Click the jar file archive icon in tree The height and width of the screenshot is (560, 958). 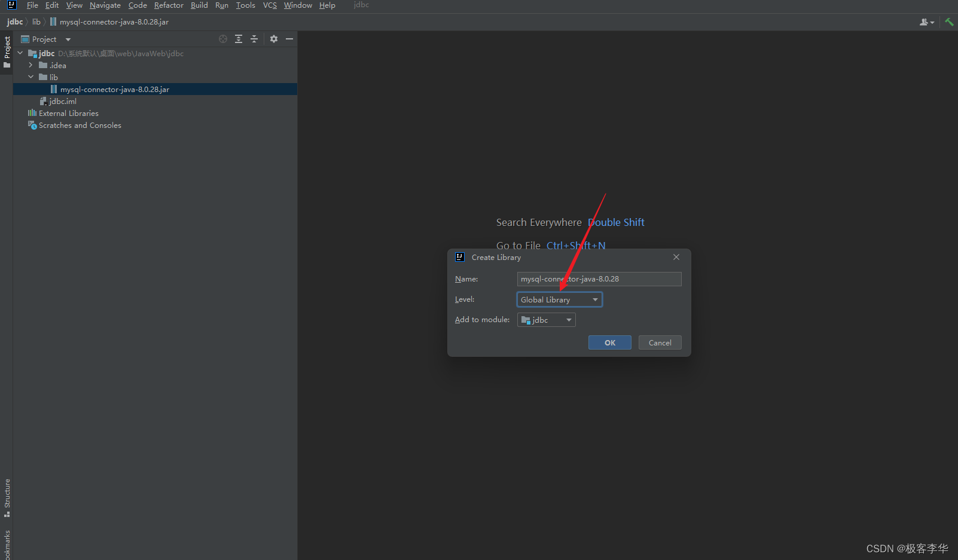coord(54,89)
